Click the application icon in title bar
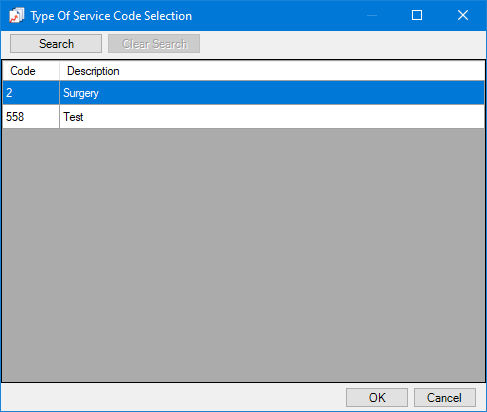Viewport: 487px width, 412px height. pyautogui.click(x=16, y=16)
